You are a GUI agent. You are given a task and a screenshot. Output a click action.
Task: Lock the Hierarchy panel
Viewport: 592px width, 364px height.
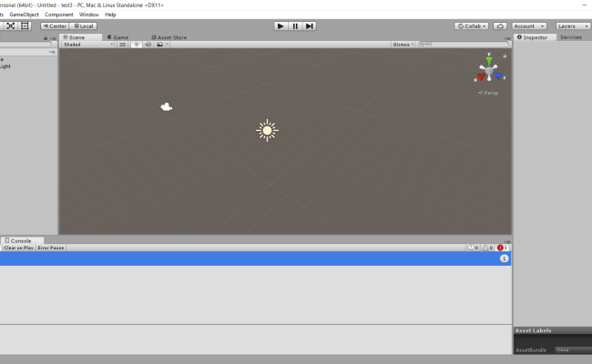pyautogui.click(x=46, y=37)
